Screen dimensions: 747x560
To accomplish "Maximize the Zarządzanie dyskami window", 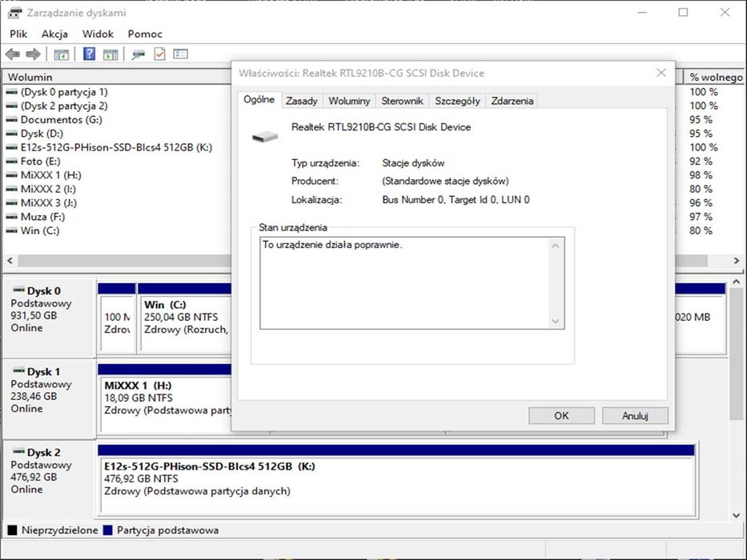I will point(683,12).
